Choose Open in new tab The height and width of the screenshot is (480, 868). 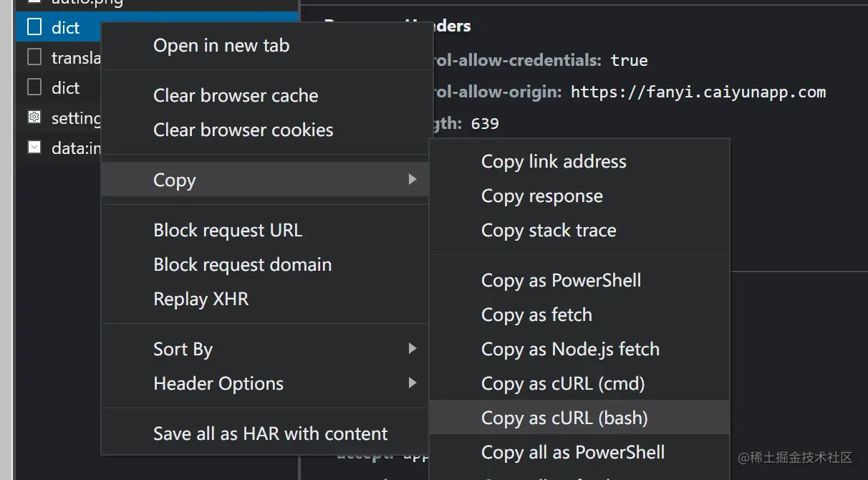tap(221, 46)
